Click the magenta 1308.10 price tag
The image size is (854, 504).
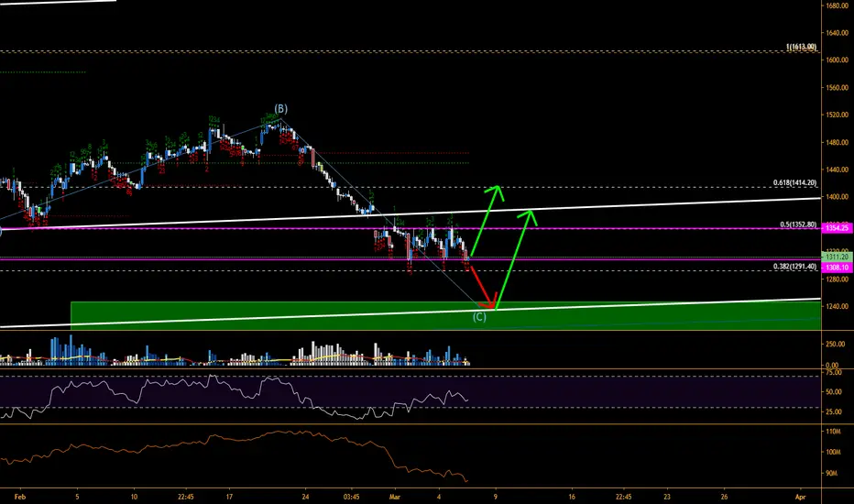click(x=837, y=267)
